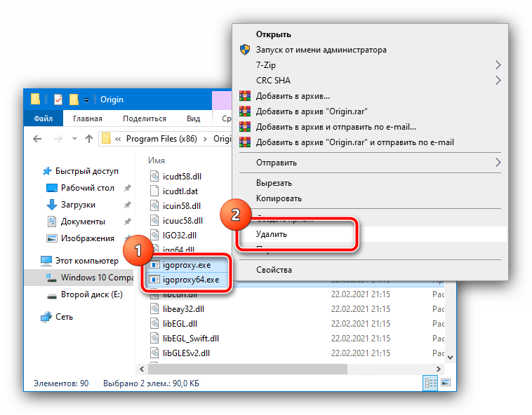Click WinRAR icon beside 'Добавить в архив "Origin.rar" и отправить по e-mail'
Viewport: 532px width, 415px height.
point(245,142)
